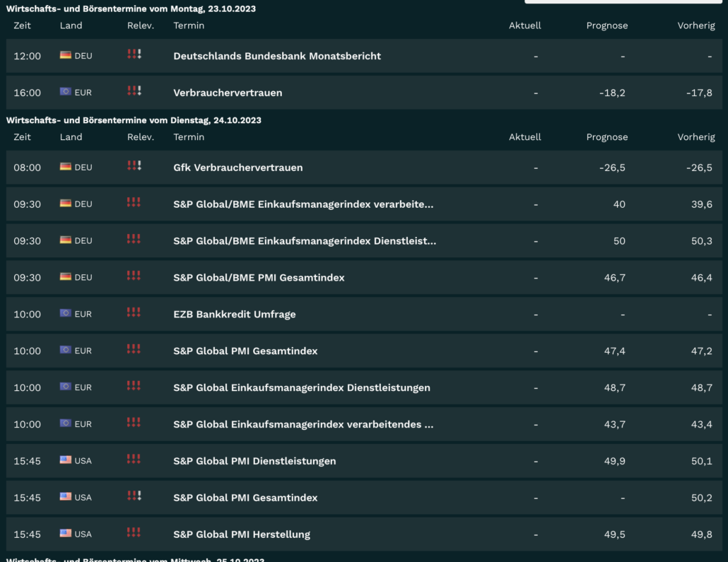Open the EUR 'S&P Global PMI Gesamtindex' event at 10:00
The width and height of the screenshot is (728, 562).
click(x=245, y=351)
